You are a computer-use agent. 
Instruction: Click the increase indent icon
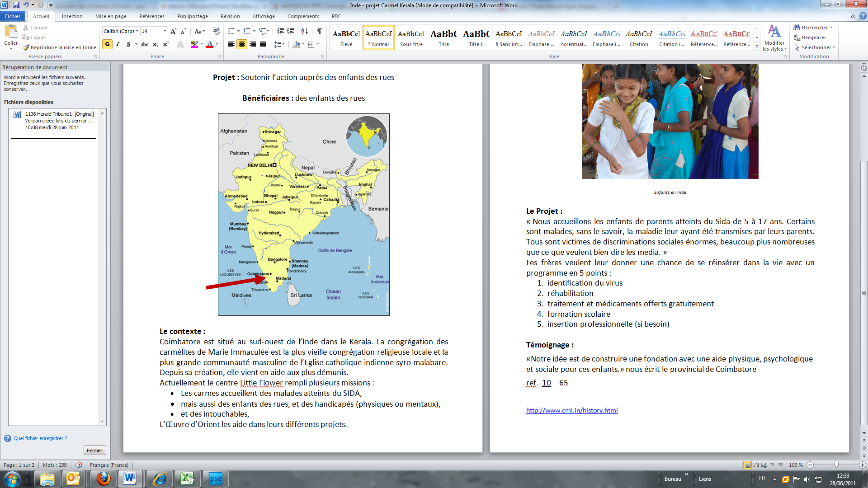click(291, 31)
